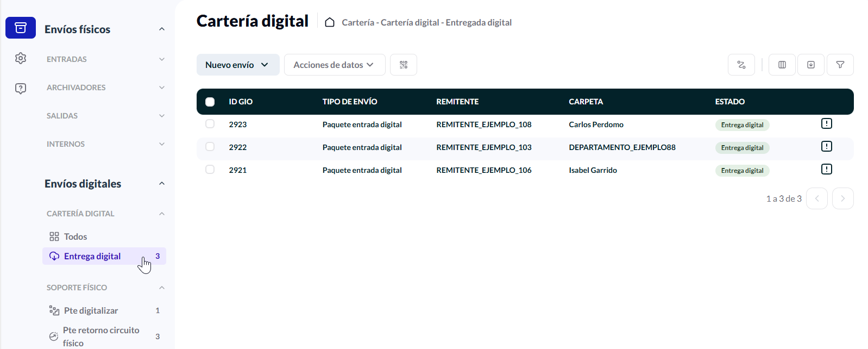Click Entrega digital status badge on row 2921

(x=742, y=171)
